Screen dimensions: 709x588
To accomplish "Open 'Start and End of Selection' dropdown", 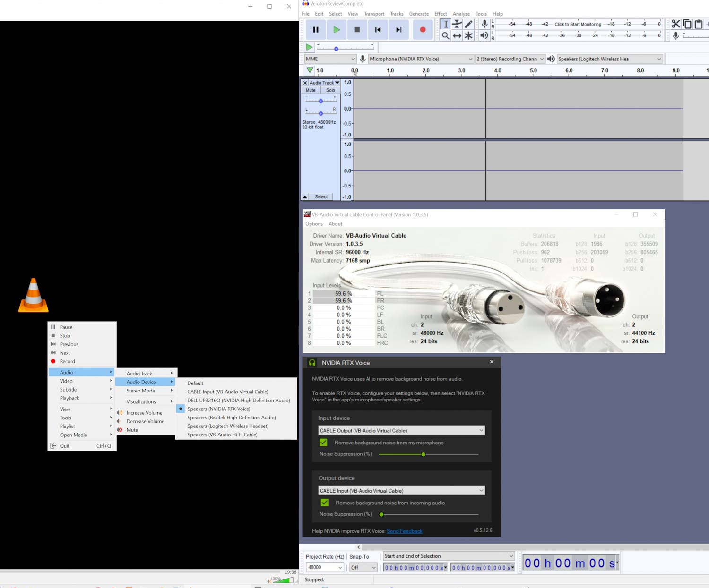I will tap(448, 556).
